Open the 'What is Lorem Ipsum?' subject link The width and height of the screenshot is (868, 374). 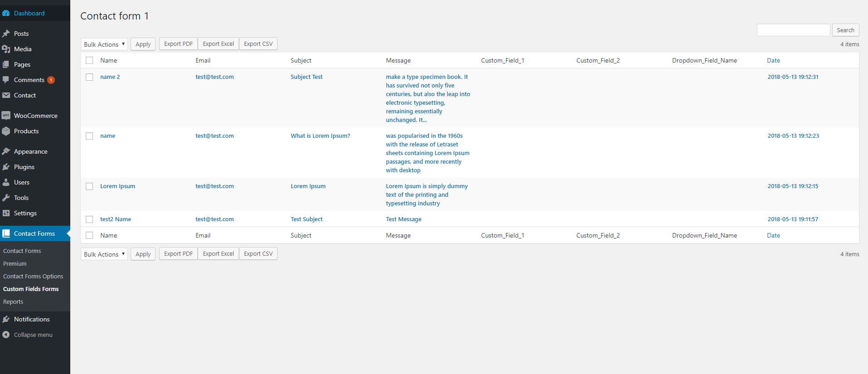[320, 136]
